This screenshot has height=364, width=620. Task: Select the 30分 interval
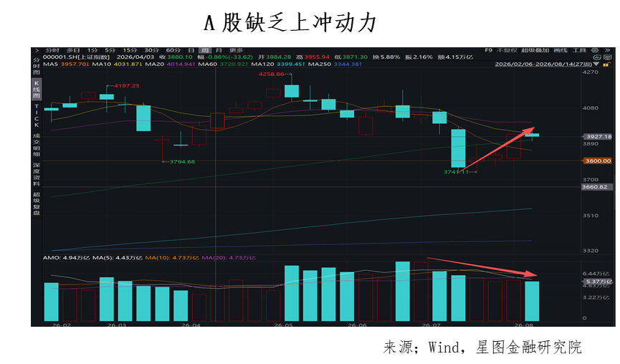click(151, 51)
